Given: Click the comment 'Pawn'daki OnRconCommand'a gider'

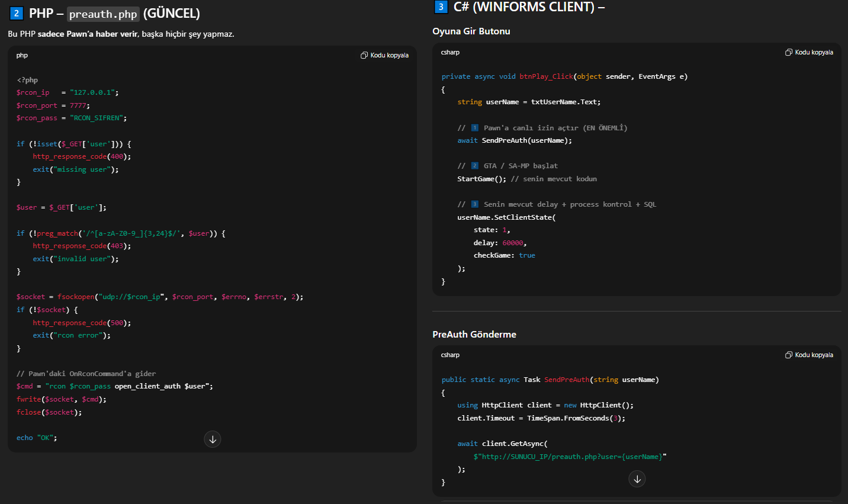Looking at the screenshot, I should 86,374.
